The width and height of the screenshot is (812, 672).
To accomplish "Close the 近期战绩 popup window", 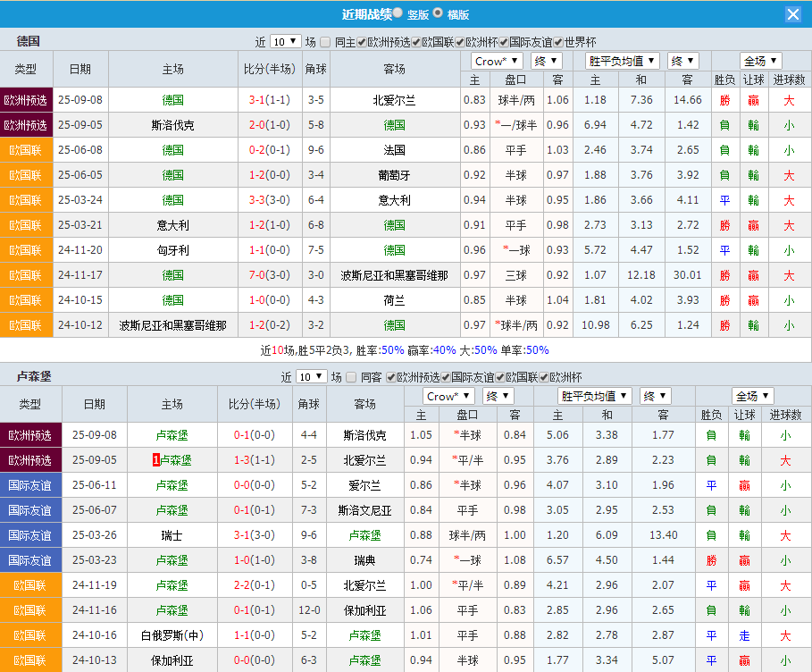I will [x=794, y=13].
